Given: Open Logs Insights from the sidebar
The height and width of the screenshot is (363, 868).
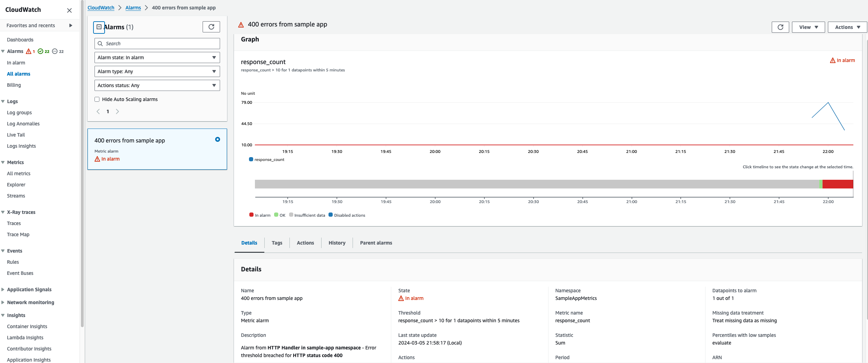Looking at the screenshot, I should pyautogui.click(x=21, y=146).
